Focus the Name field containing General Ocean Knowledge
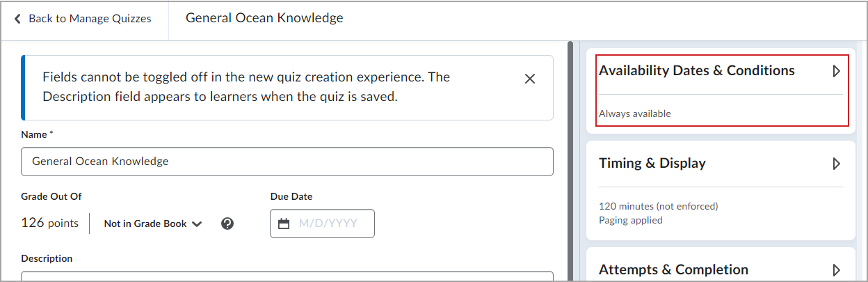This screenshot has width=868, height=282. click(287, 162)
